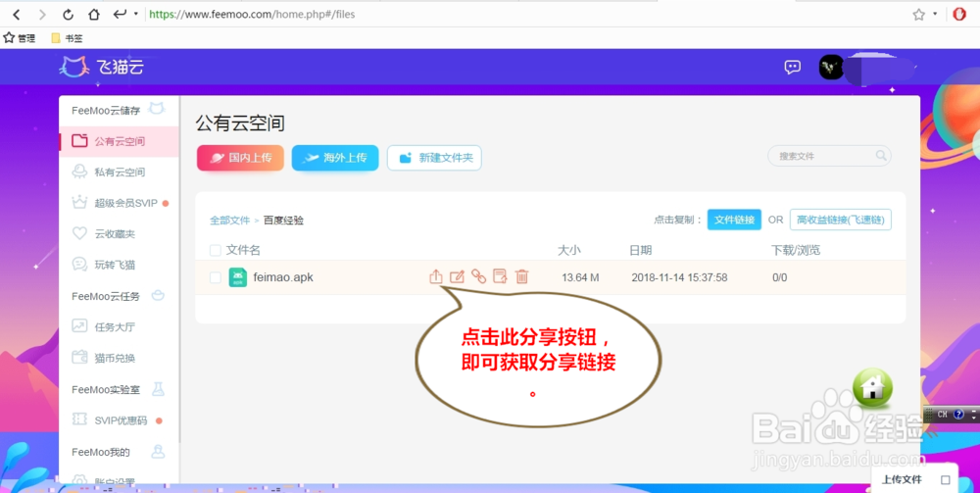Check the feimao.apk row checkbox
This screenshot has height=493, width=980.
pyautogui.click(x=215, y=277)
